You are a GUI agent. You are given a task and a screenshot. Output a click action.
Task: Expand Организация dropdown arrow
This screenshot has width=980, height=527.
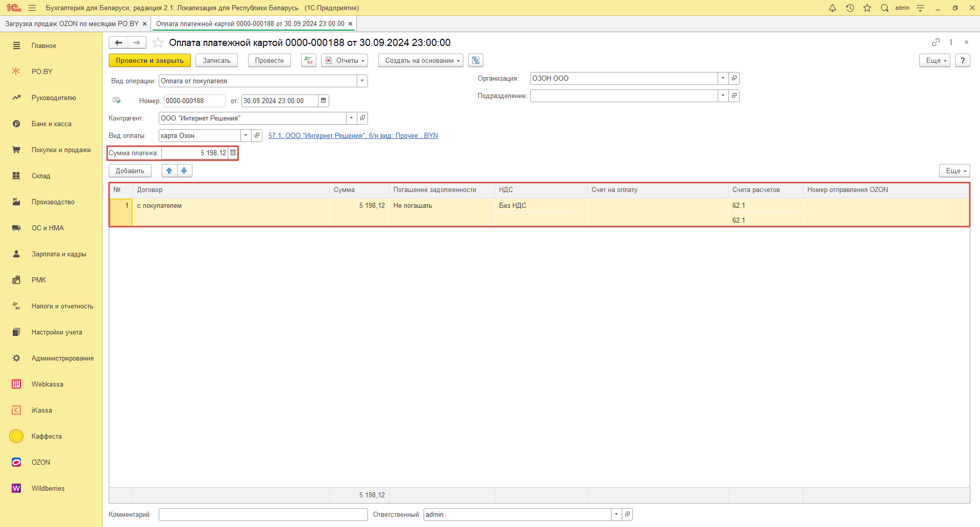pos(723,78)
